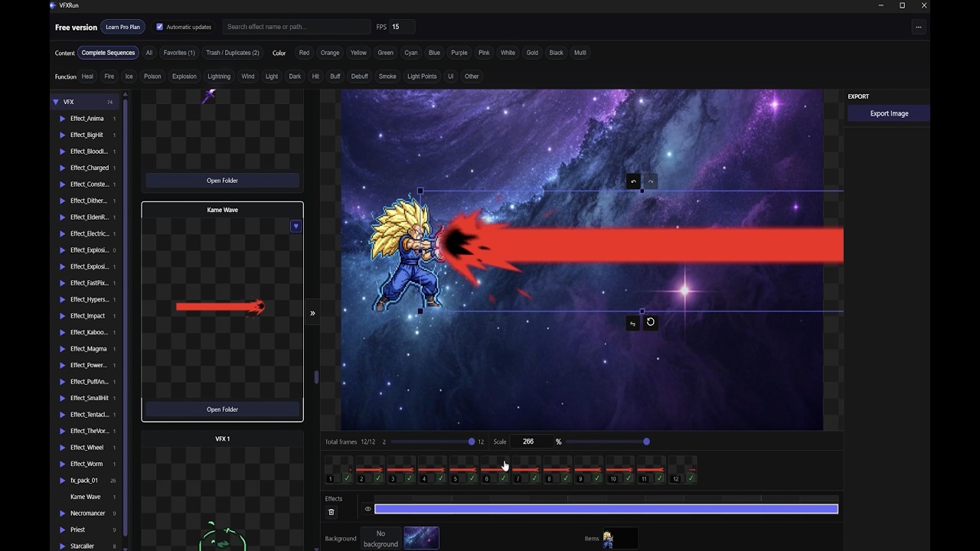Toggle the checkmark on frame 5
The image size is (980, 551).
click(472, 478)
